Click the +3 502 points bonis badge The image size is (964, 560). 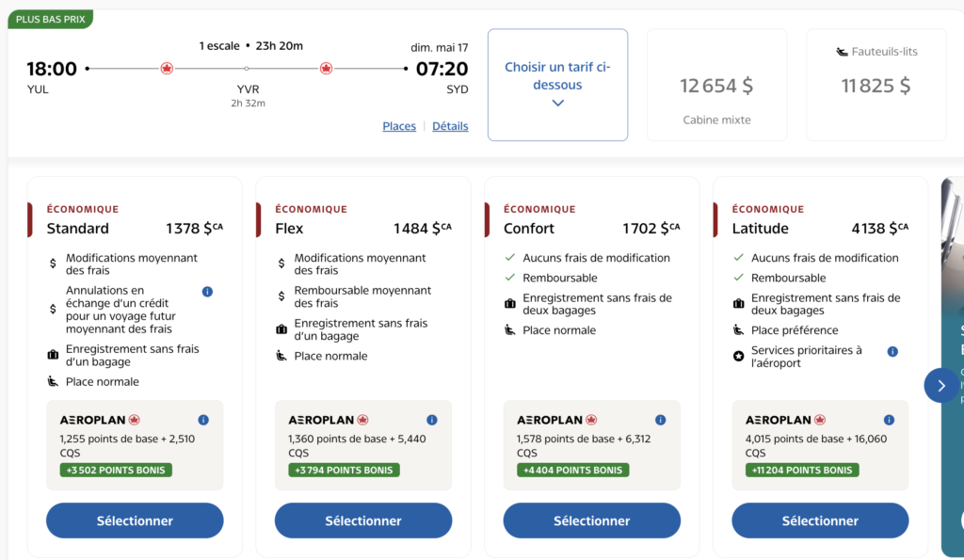[x=116, y=471]
